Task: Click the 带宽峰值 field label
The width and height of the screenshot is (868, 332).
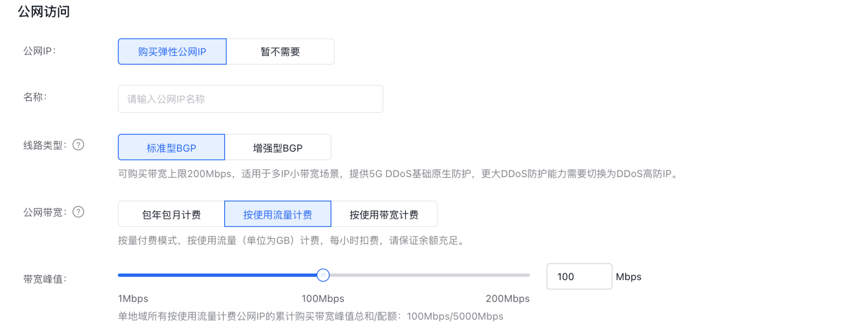Action: pyautogui.click(x=45, y=279)
